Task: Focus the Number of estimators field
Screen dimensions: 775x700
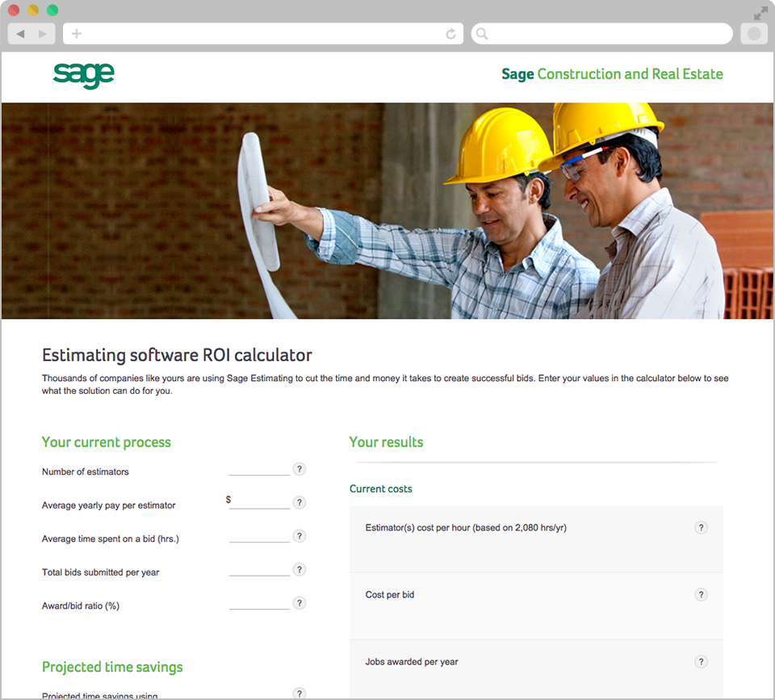Action: point(259,470)
